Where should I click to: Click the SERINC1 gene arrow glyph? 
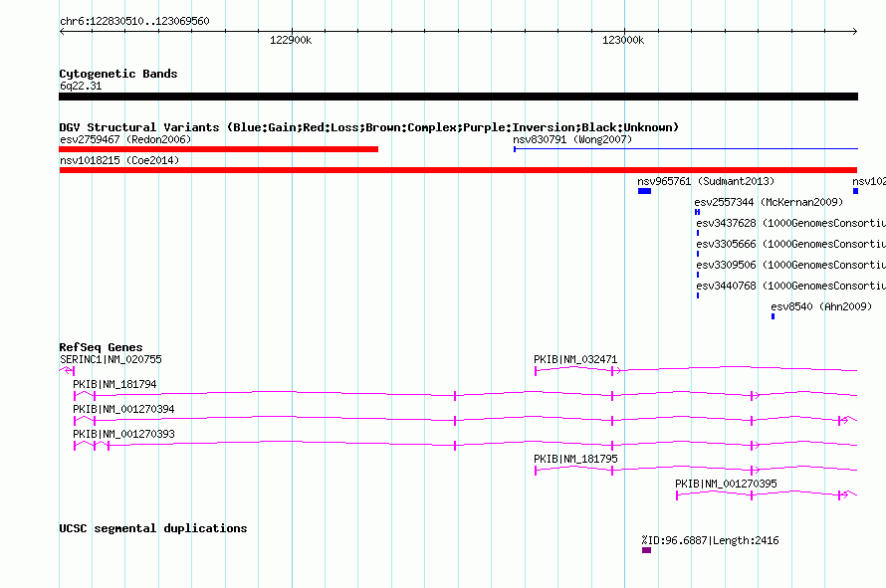68,370
